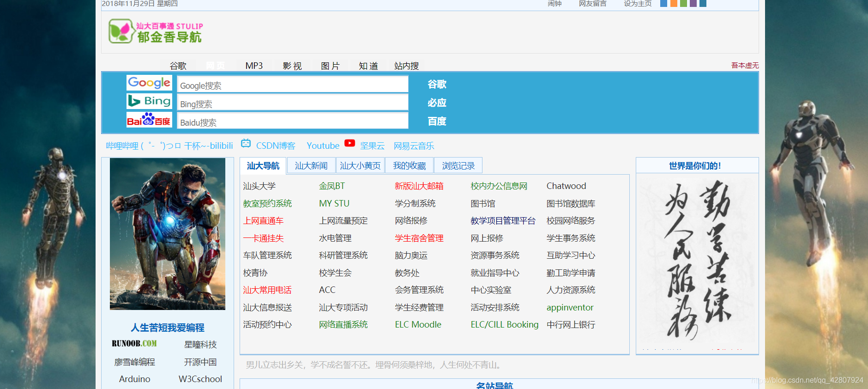Screen dimensions: 868x389
Task: Open the 网易云音乐 link
Action: point(414,146)
